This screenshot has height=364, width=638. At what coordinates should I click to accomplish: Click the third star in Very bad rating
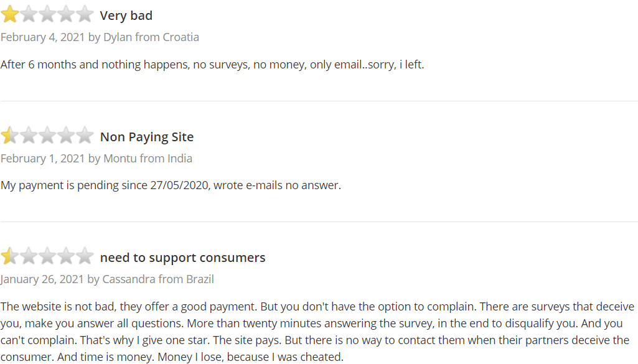pyautogui.click(x=47, y=14)
